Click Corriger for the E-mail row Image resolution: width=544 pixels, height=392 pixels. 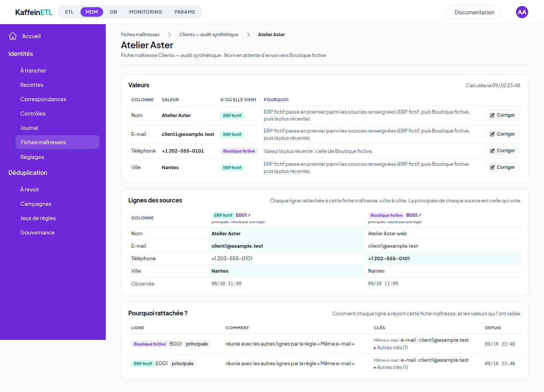[502, 134]
